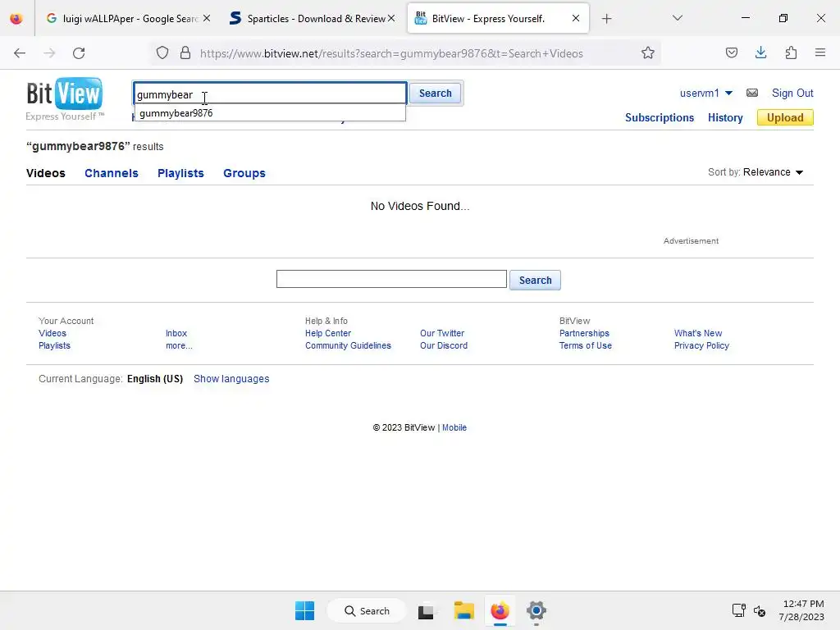This screenshot has height=630, width=840.
Task: Open Settings from the taskbar
Action: 536,610
